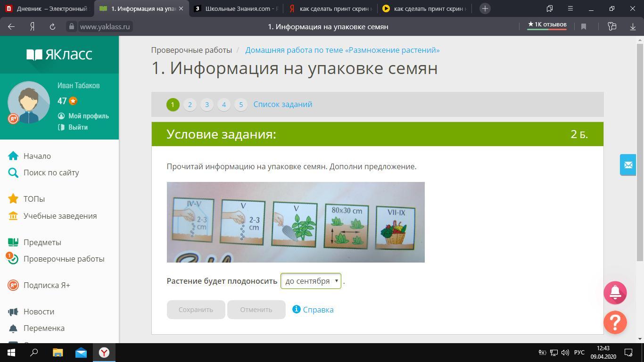This screenshot has height=362, width=644.
Task: Close the active YaKlass tab
Action: 181,8
